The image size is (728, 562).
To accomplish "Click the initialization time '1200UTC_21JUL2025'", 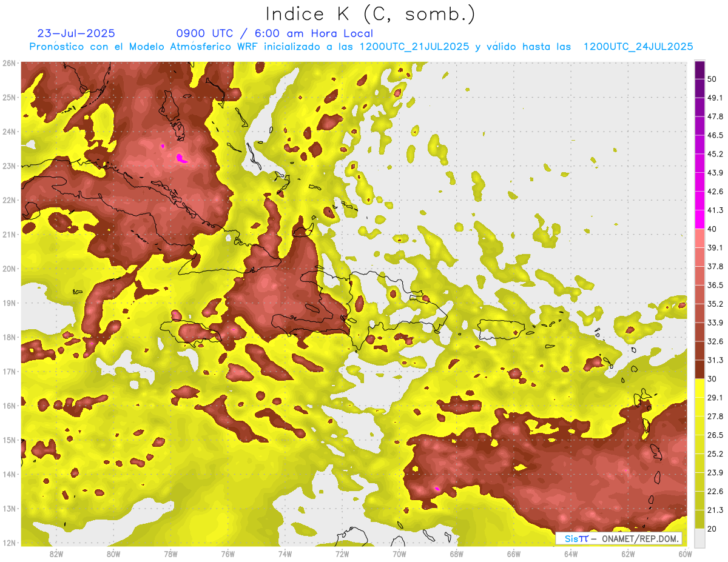I will tap(414, 46).
